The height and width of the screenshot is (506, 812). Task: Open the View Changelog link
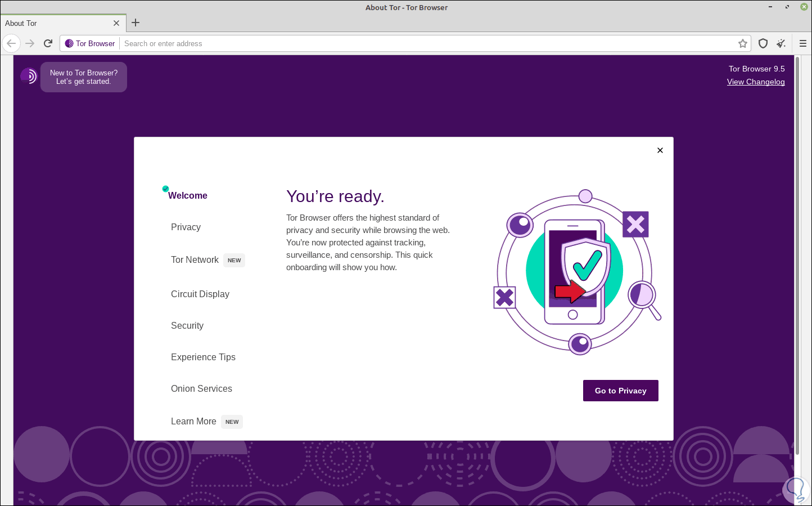point(756,82)
